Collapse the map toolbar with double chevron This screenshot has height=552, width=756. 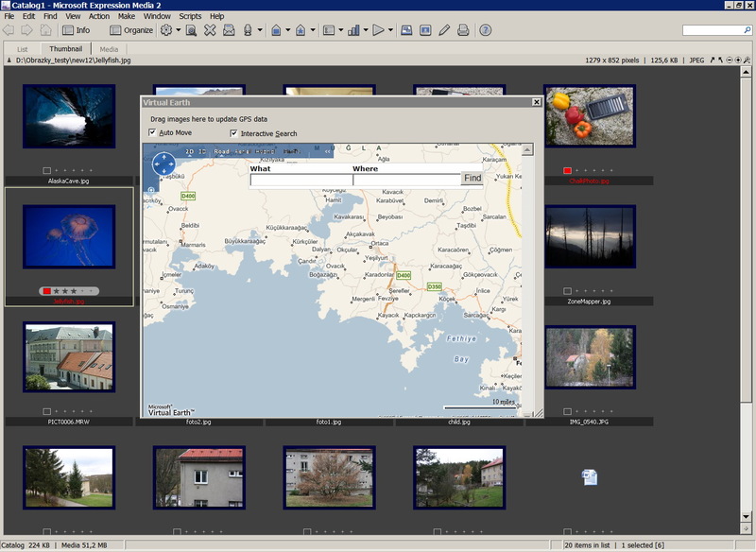pos(328,151)
